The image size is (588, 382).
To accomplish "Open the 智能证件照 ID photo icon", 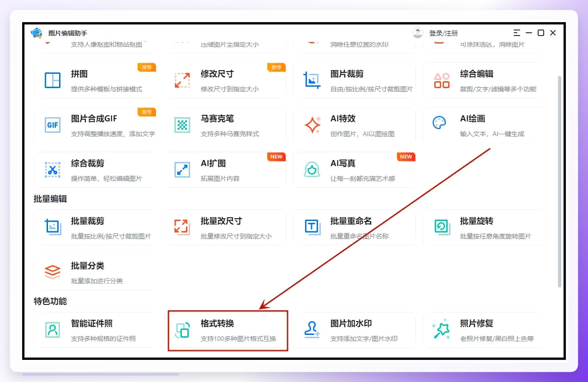I will pyautogui.click(x=53, y=329).
